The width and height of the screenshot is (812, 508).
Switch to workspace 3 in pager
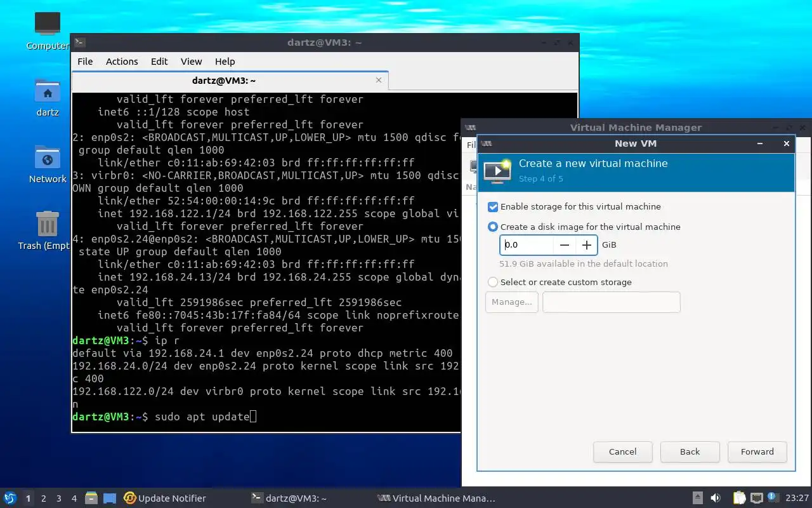point(58,498)
